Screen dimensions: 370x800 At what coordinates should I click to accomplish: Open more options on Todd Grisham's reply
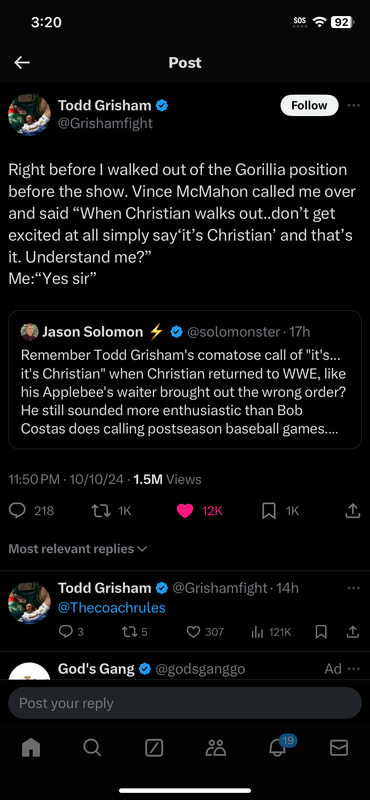353,588
